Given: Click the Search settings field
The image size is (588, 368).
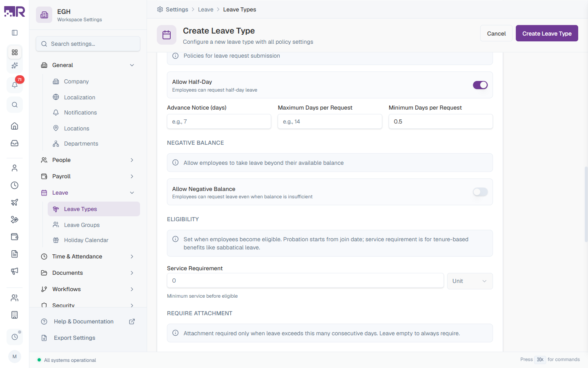Looking at the screenshot, I should coord(88,44).
